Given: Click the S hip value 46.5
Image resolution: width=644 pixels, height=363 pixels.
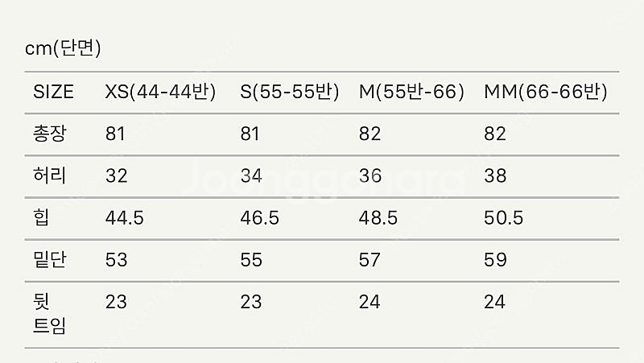Looking at the screenshot, I should click(x=259, y=218).
